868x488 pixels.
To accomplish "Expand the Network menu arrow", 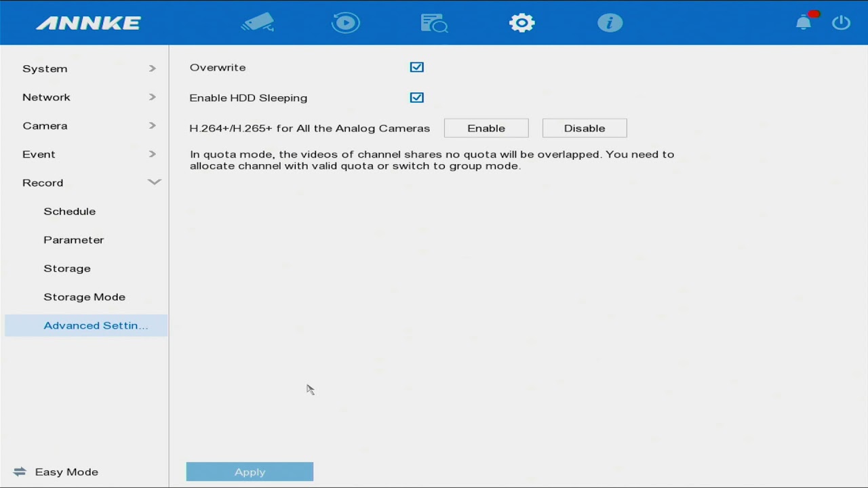I will 153,97.
